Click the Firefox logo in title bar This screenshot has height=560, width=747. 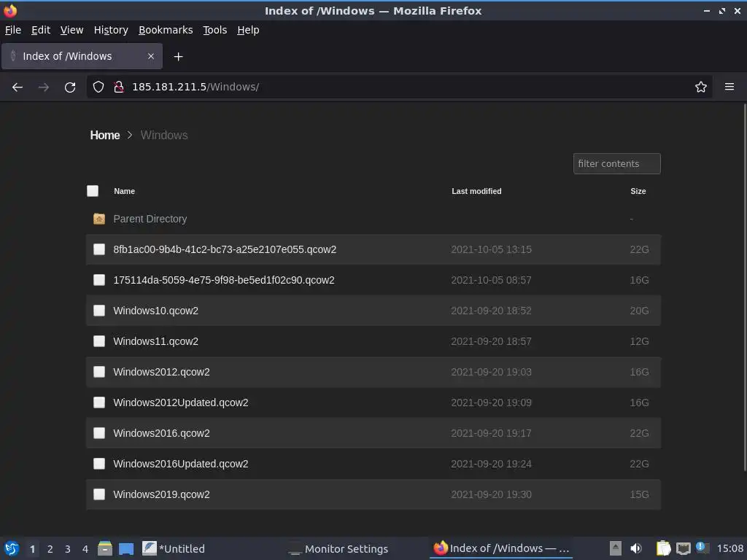click(x=10, y=10)
